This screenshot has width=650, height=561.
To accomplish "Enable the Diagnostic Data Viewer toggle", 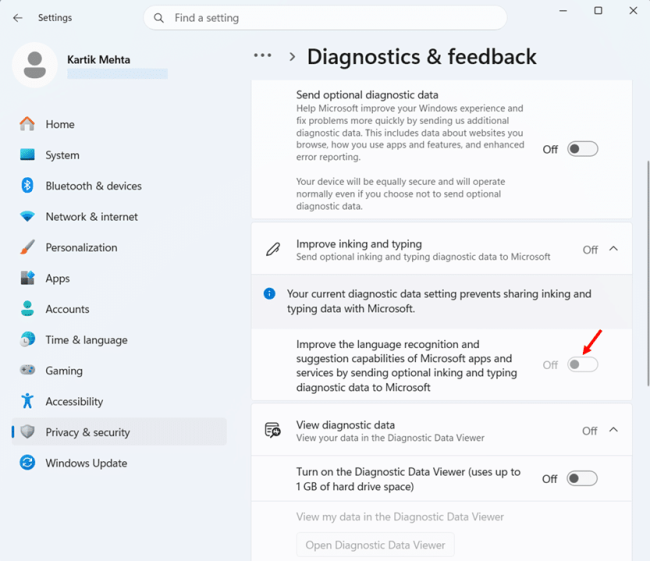I will tap(582, 478).
